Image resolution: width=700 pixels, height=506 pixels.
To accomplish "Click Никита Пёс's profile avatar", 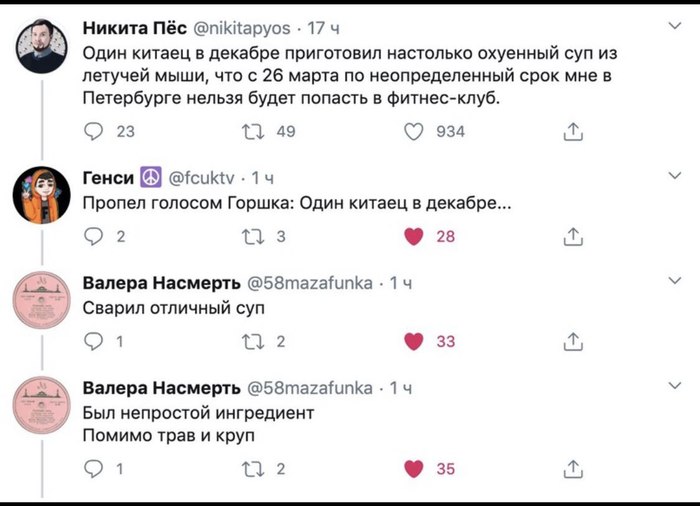I will coord(41,47).
